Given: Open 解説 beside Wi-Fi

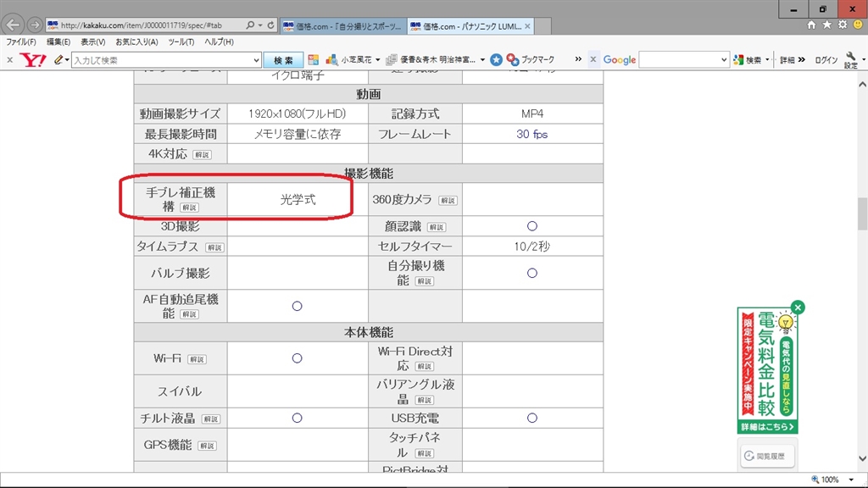Looking at the screenshot, I should point(197,359).
